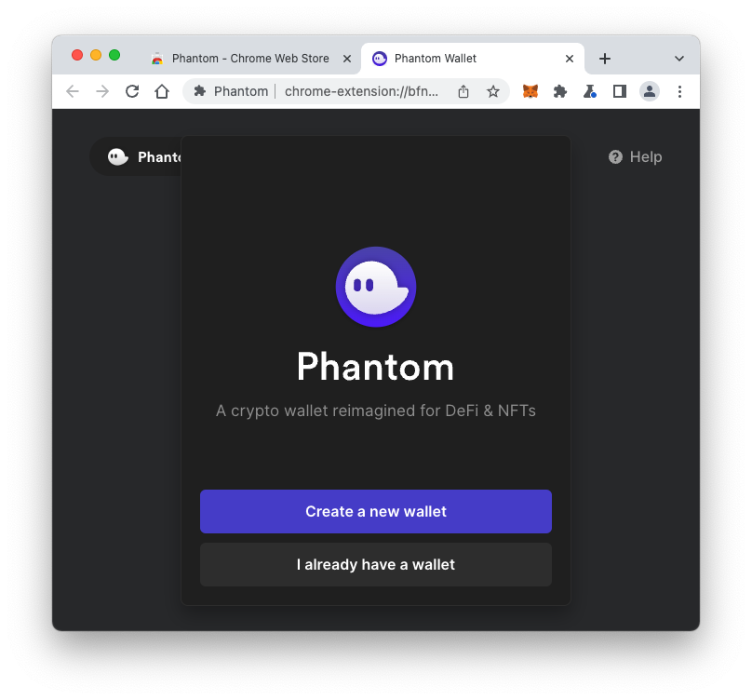Open the browser home page
This screenshot has height=700, width=752.
coord(162,91)
